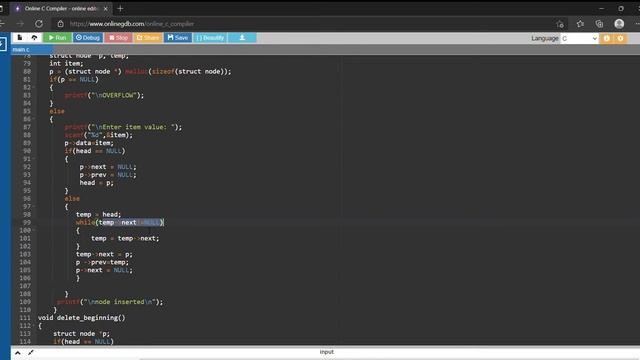Click the 'node inserted' printf line

tap(110, 302)
